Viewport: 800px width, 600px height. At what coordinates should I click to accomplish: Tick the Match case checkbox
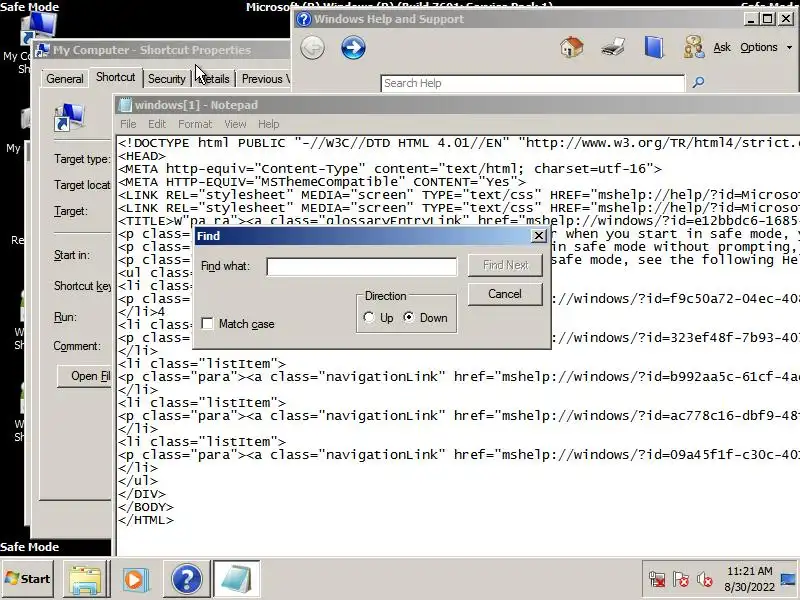tap(207, 323)
